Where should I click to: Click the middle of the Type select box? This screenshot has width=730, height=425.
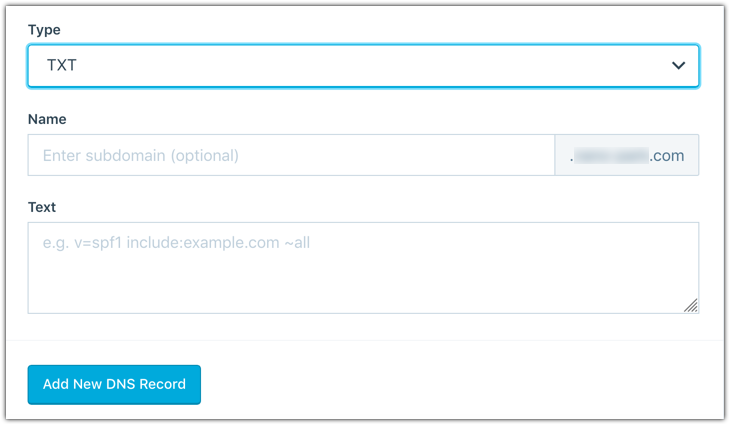pyautogui.click(x=362, y=65)
